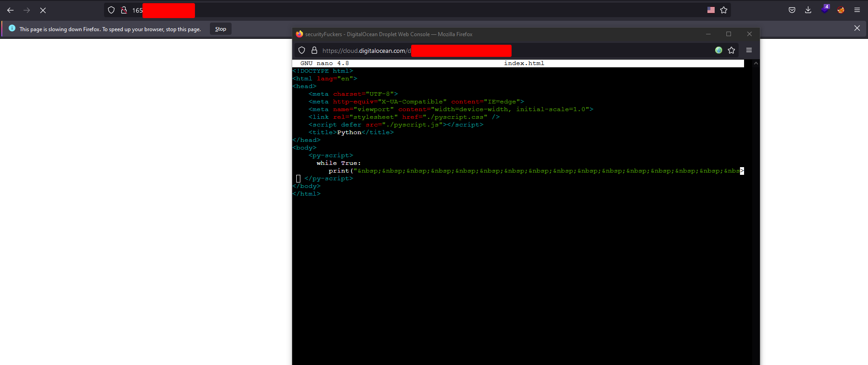
Task: Stop loading the current page
Action: coord(43,10)
